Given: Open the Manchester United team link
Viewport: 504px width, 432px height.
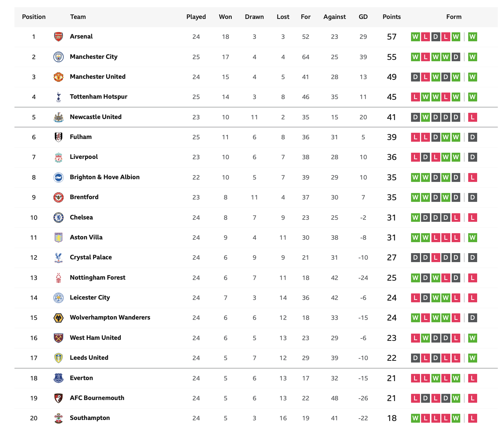Looking at the screenshot, I should point(97,77).
